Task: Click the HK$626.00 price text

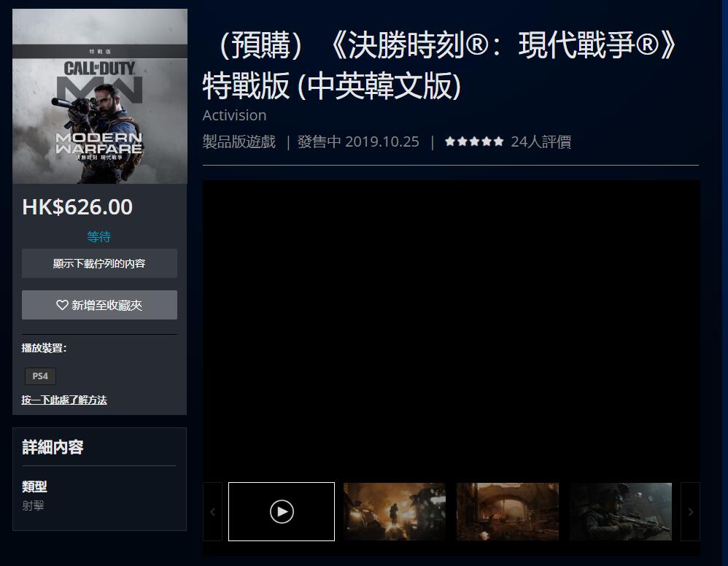Action: click(77, 207)
